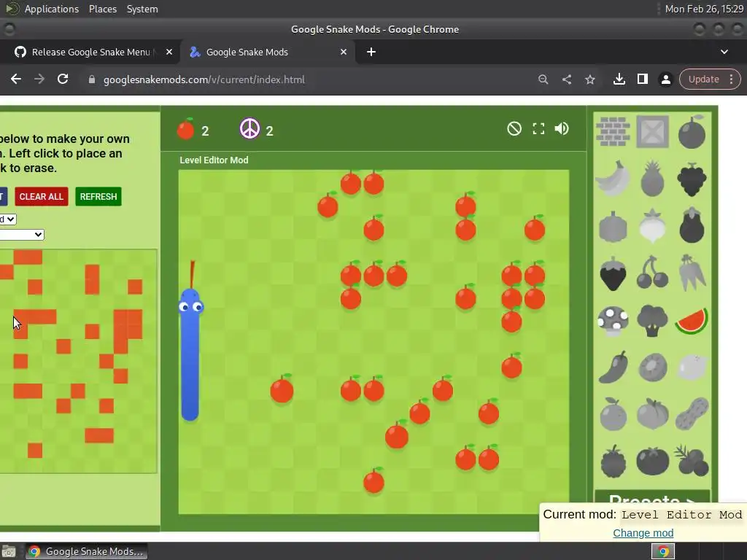Reload the current page
Image resolution: width=747 pixels, height=560 pixels.
63,79
